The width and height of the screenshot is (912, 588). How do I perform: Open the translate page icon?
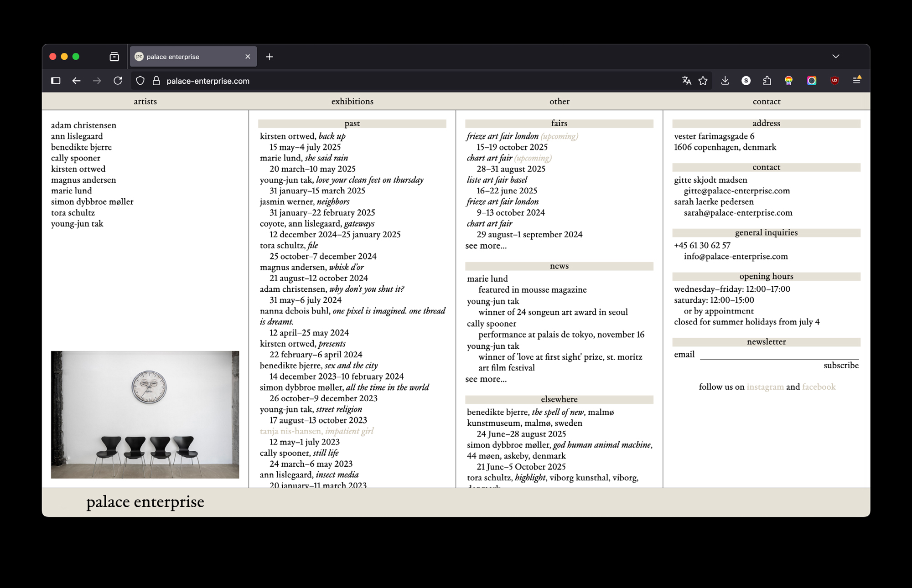[686, 81]
